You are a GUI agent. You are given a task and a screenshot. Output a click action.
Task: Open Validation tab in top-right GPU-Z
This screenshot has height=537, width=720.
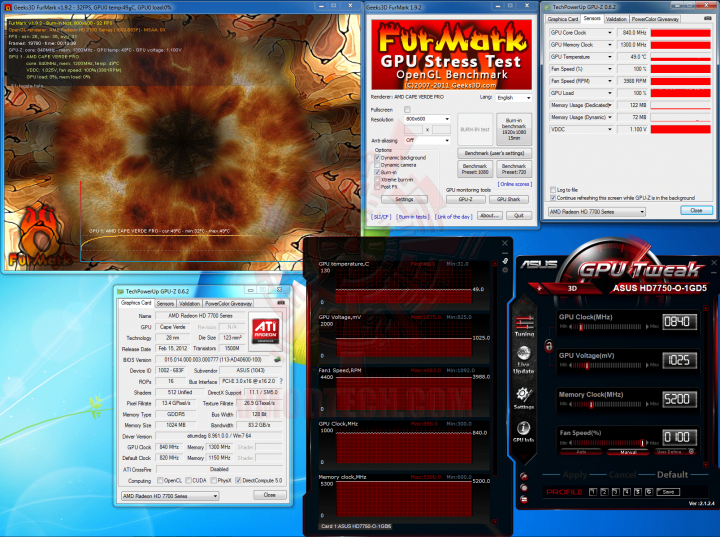(x=616, y=19)
